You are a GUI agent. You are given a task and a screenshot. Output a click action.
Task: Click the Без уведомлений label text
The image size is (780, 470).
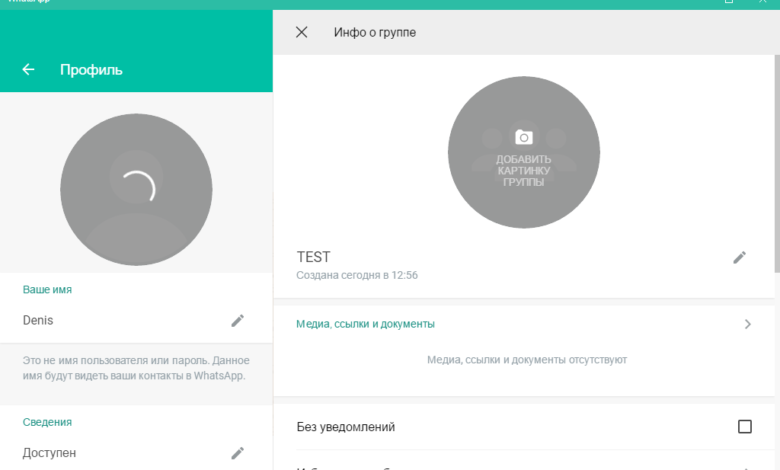pos(346,427)
